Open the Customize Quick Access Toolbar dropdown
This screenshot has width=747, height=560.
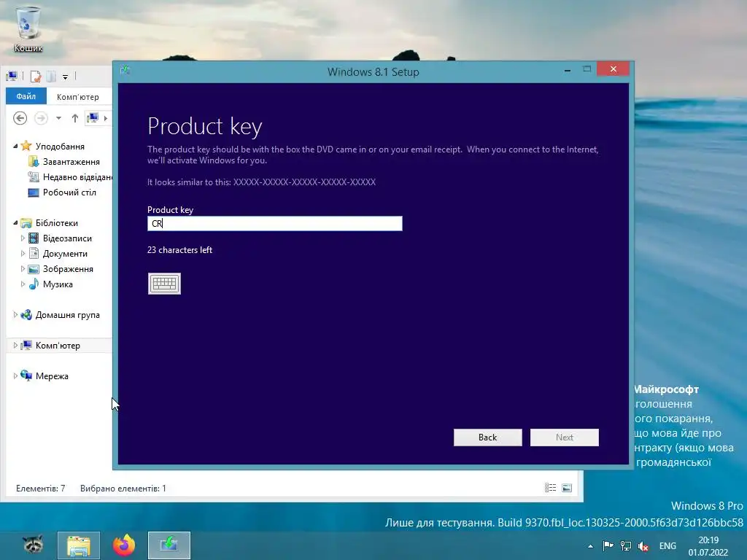click(x=65, y=77)
